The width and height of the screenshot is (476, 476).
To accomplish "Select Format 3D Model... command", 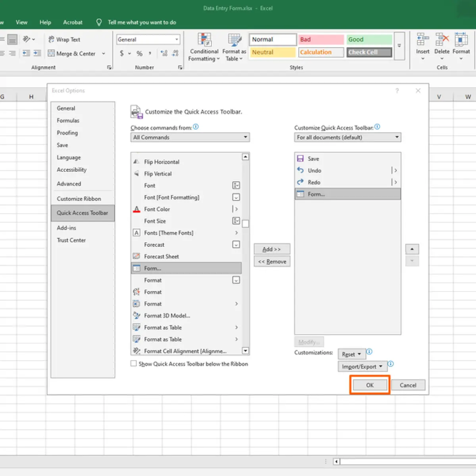I will tap(186, 316).
